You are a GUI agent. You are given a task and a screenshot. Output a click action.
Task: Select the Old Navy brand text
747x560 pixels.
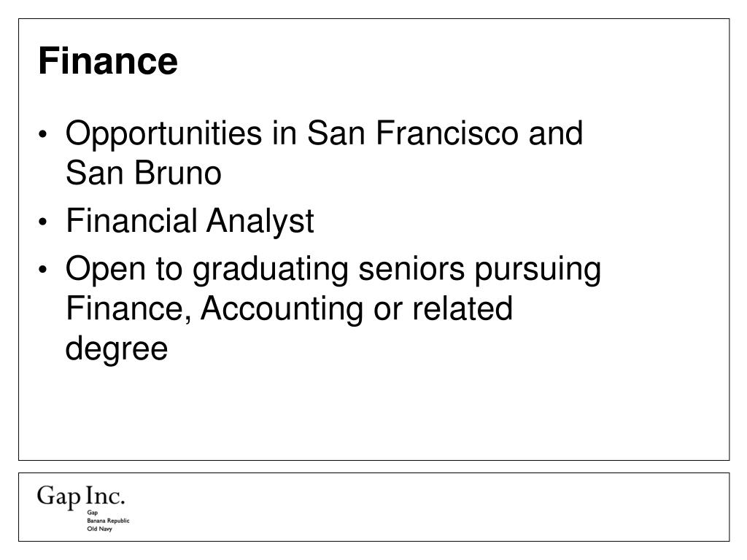coord(99,529)
